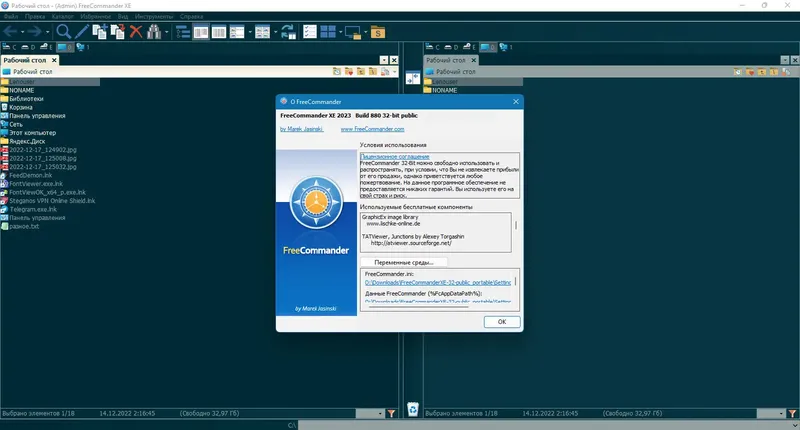Open the tab list dropdown in the left panel
Viewport: 800px width, 430px height.
click(384, 60)
